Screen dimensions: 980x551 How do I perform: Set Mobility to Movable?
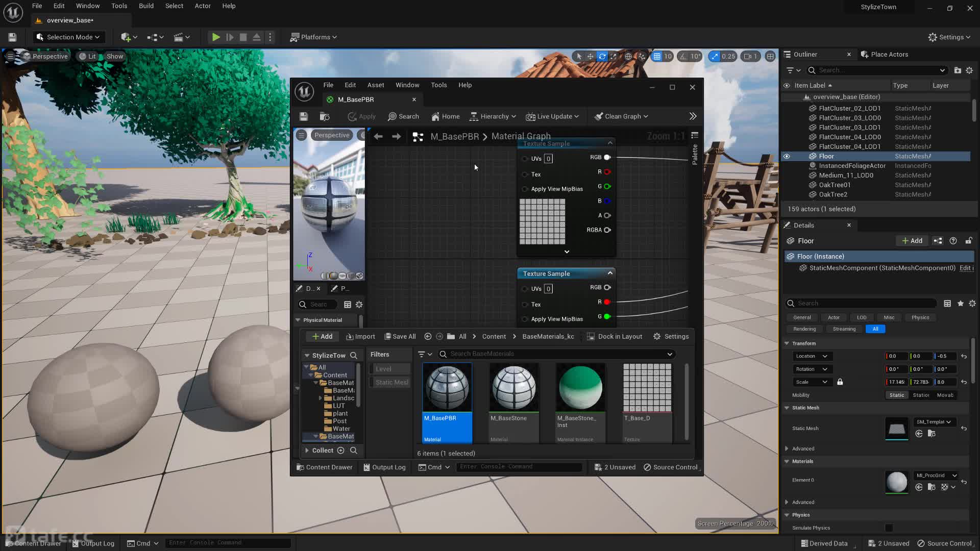tap(945, 395)
